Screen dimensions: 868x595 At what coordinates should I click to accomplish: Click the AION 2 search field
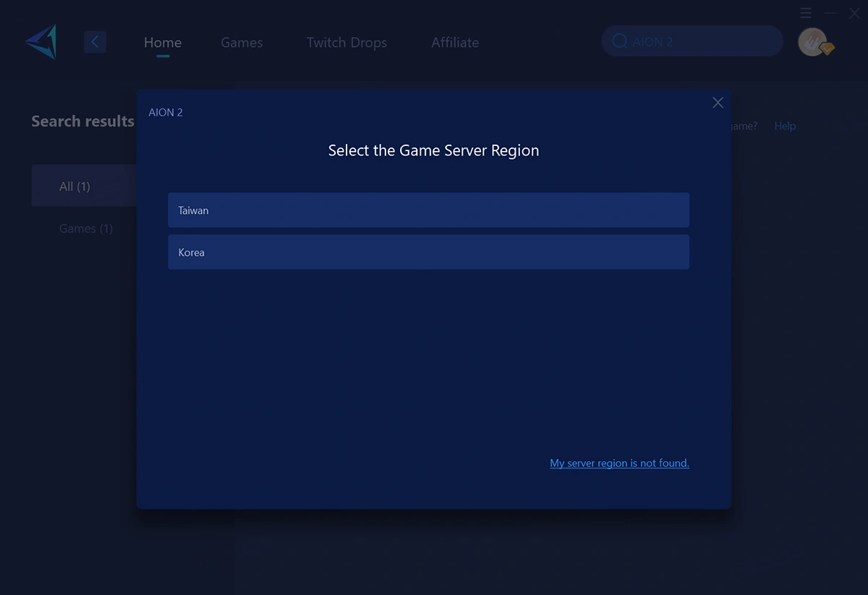[x=702, y=42]
